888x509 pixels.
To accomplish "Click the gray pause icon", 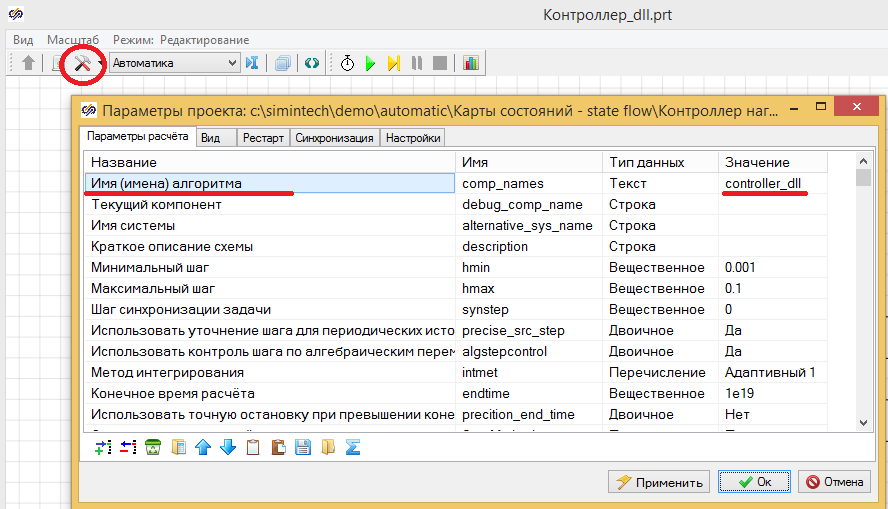I will coord(417,63).
